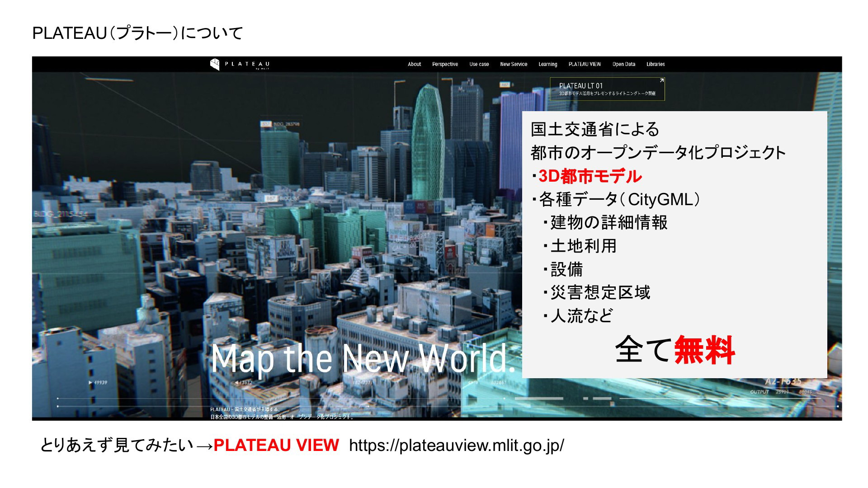
Task: Click the 都市のオープンデータ化プロジェクト line
Action: coord(658,153)
